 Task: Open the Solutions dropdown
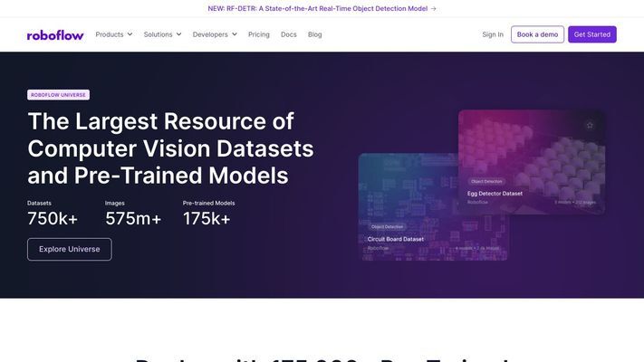162,34
